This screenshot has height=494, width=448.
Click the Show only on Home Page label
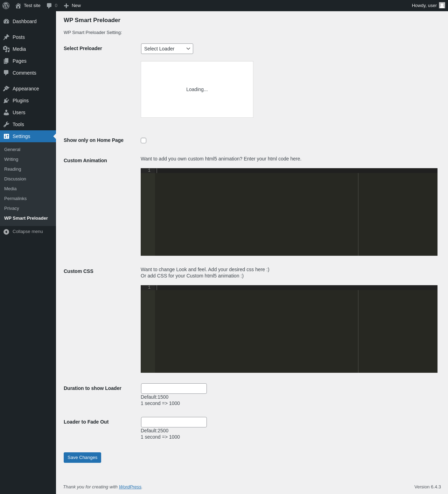(x=93, y=140)
